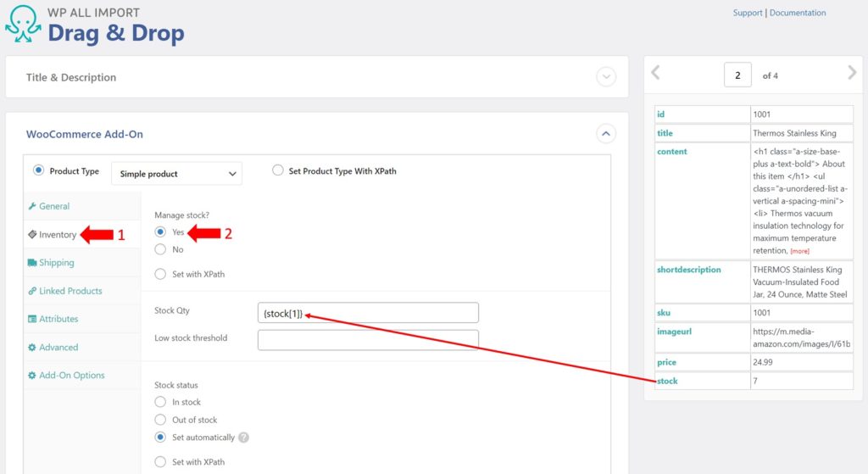Click the Advanced tab gear icon
868x474 pixels.
point(32,347)
